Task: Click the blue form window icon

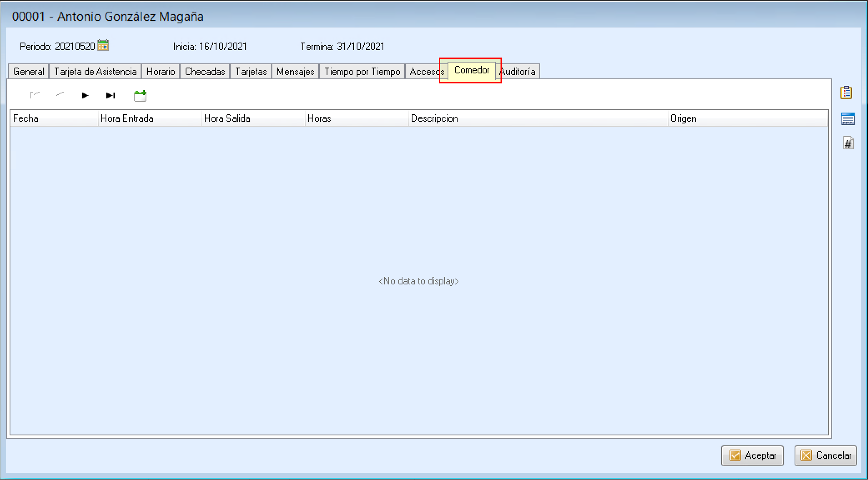Action: 848,119
